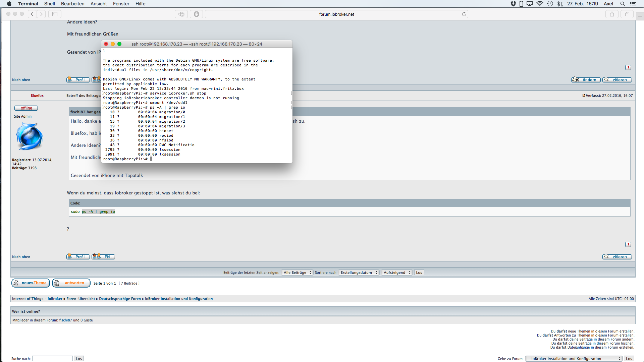Open the Shell menu
The height and width of the screenshot is (362, 644).
49,4
